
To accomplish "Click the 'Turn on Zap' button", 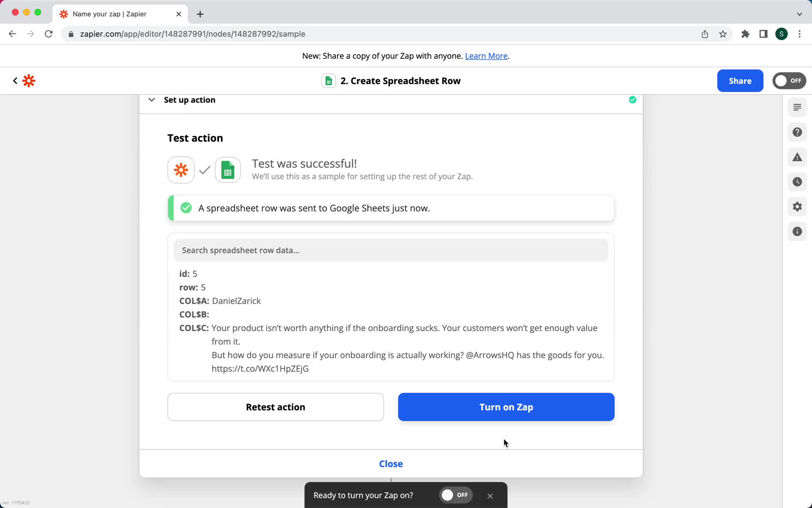I will tap(506, 407).
